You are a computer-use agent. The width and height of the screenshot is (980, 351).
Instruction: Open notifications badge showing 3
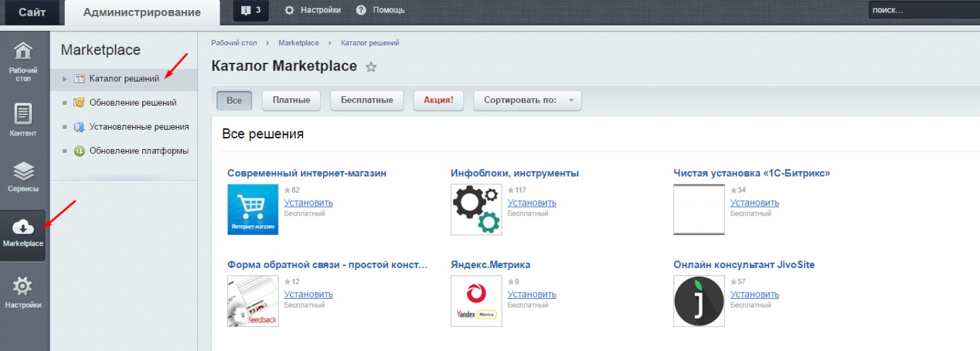coord(251,10)
